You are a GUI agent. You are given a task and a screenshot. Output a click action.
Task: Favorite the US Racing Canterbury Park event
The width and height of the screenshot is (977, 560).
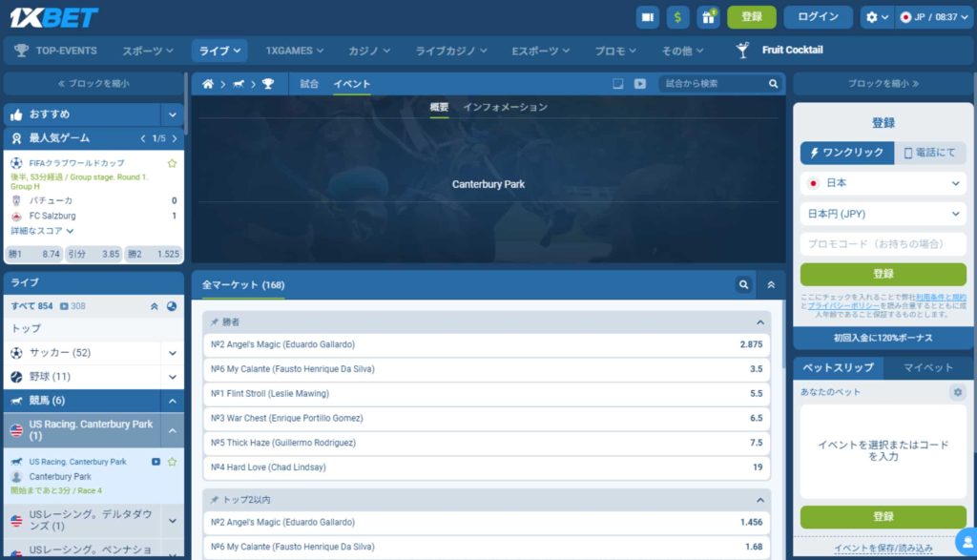172,462
